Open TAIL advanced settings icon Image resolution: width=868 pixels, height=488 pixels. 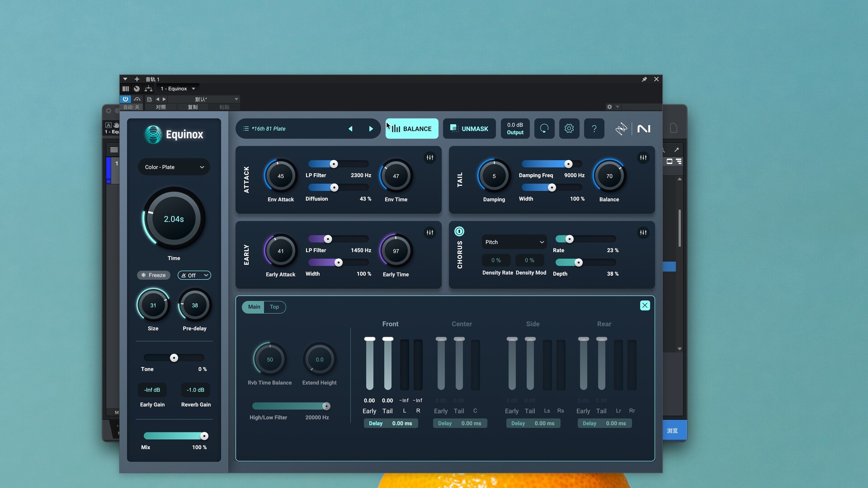643,158
